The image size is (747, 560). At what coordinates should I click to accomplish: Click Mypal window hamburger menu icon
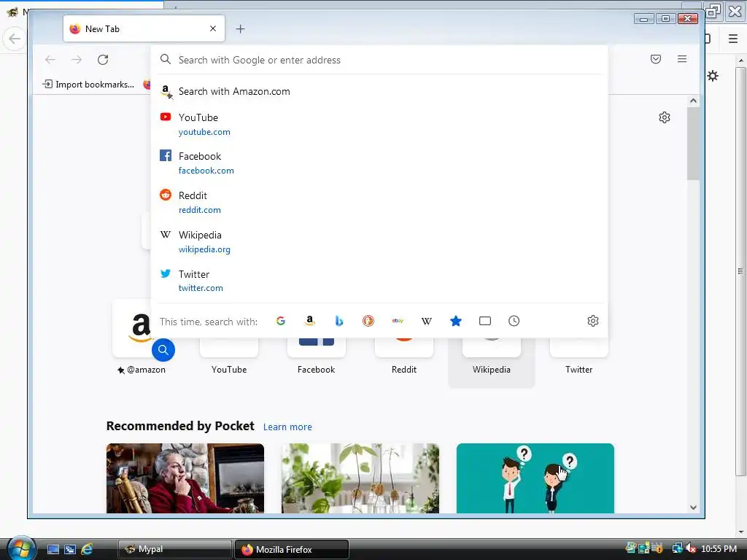point(733,39)
